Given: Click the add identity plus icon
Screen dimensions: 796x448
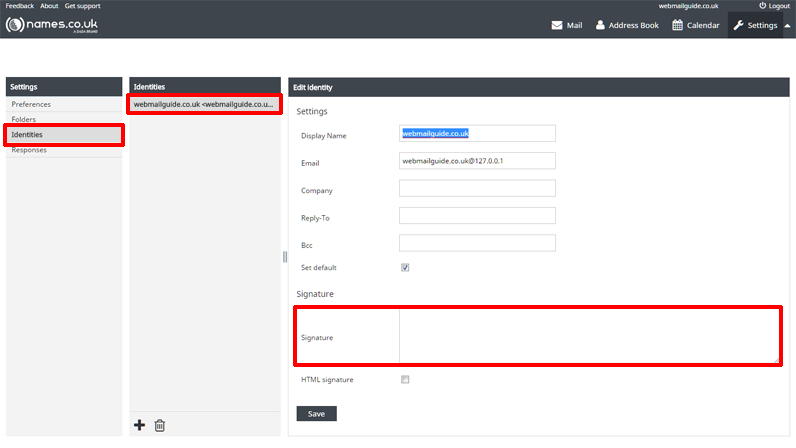Looking at the screenshot, I should 140,425.
